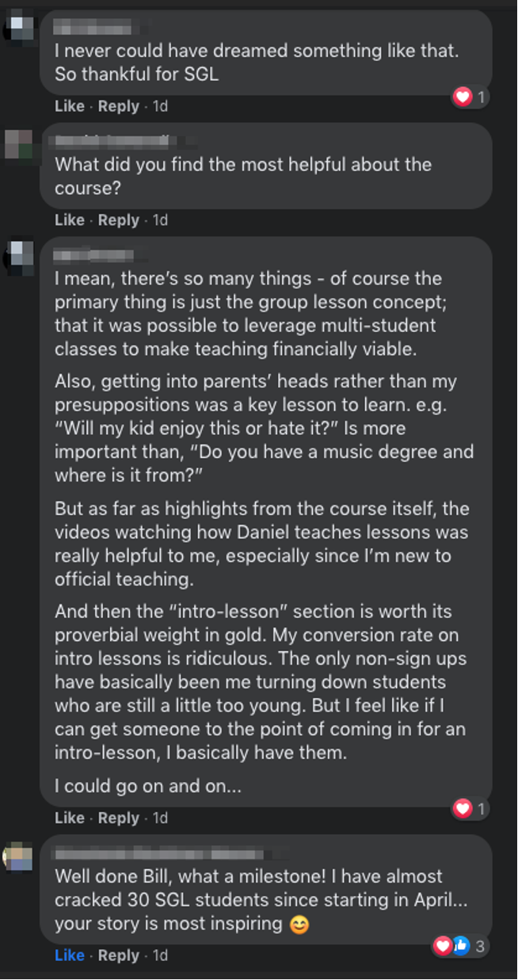Open the profile picture beside the "So thankful for SGL" comment
Viewport: 518px width, 980px height.
(18, 29)
